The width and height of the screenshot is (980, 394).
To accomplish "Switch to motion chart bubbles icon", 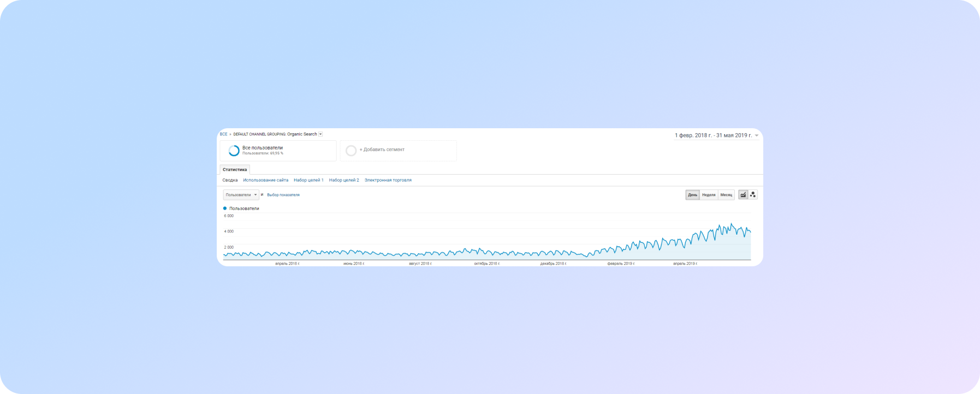I will click(x=753, y=195).
